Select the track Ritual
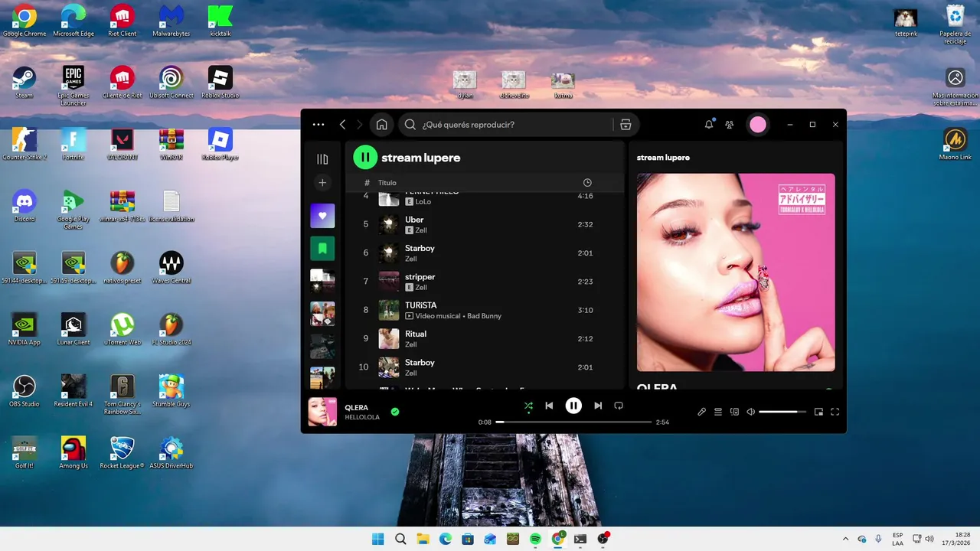 point(485,339)
